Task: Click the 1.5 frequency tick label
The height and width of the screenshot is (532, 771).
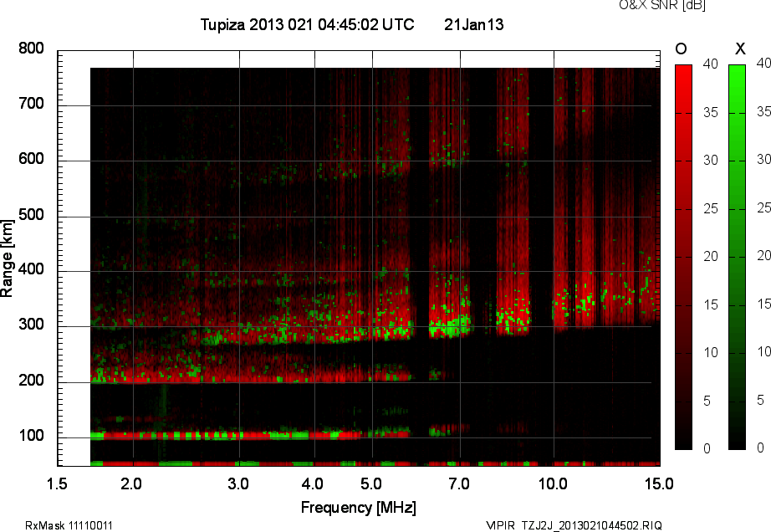Action: 57,484
